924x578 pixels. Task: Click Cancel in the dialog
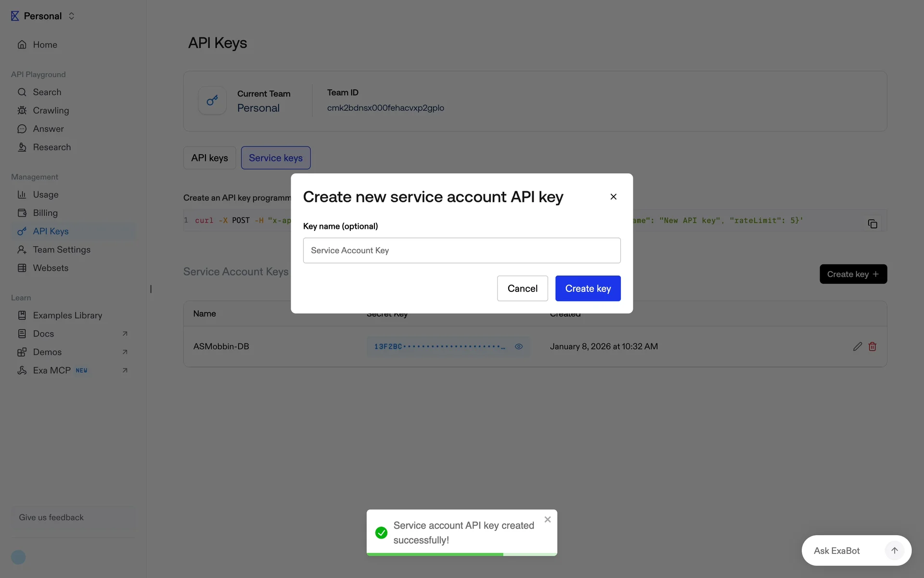(522, 289)
